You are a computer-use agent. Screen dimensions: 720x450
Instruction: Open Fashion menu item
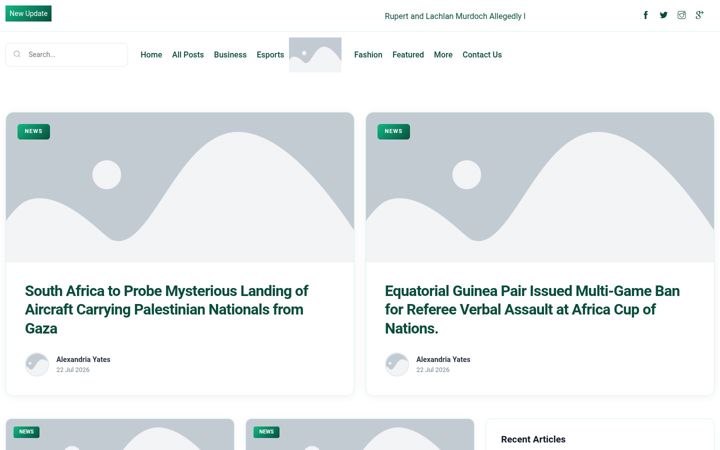368,55
